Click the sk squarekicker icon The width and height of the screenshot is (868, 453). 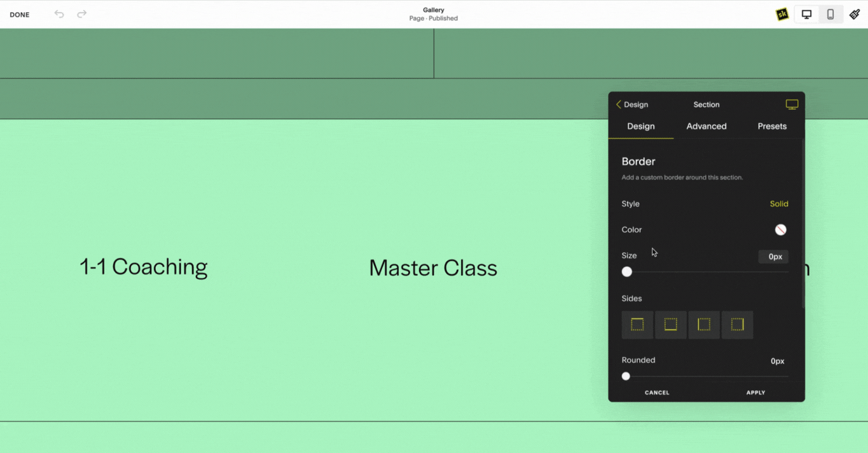pyautogui.click(x=781, y=14)
